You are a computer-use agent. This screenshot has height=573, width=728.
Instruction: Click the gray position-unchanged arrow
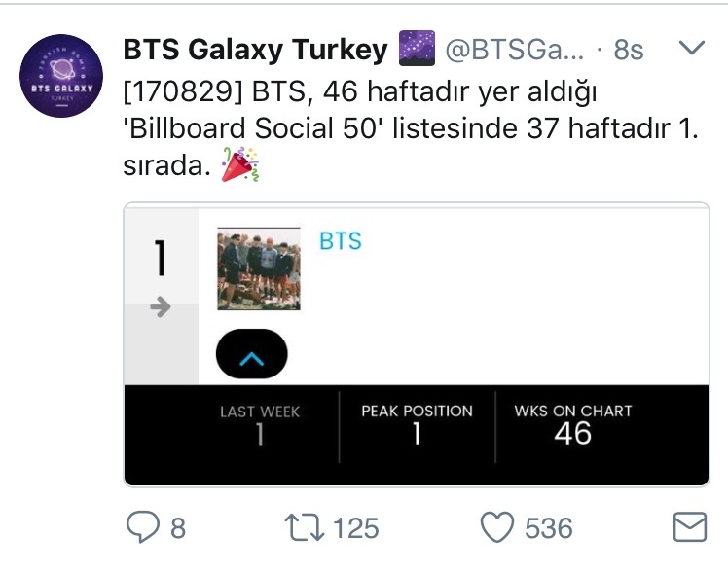pyautogui.click(x=161, y=307)
